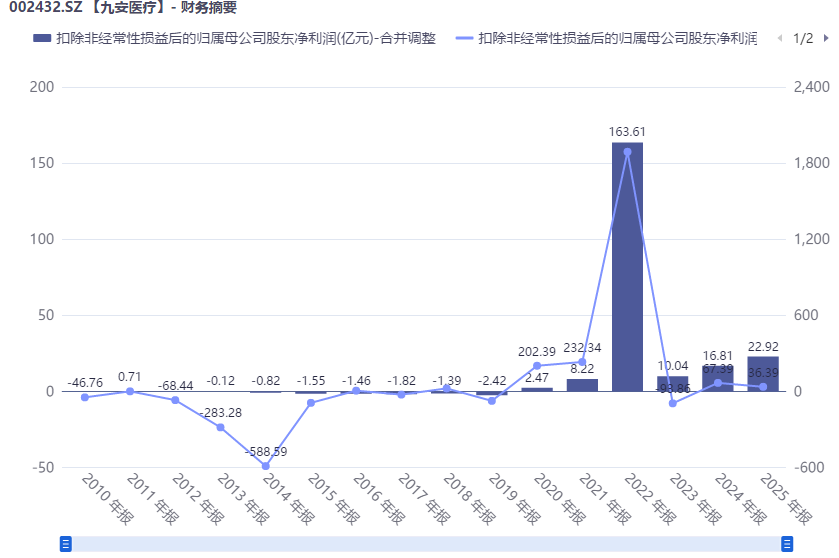Click the 2020 line point at 202.39
The height and width of the screenshot is (558, 839).
[x=537, y=366]
